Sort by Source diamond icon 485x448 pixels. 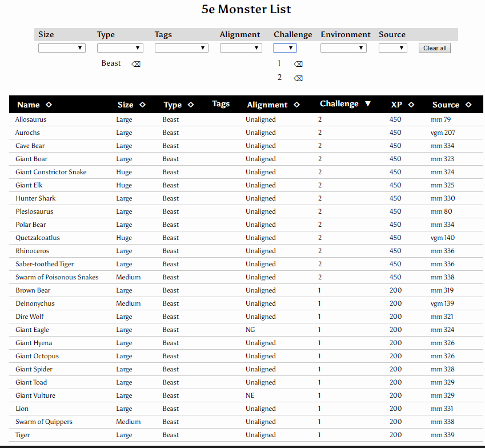point(468,105)
